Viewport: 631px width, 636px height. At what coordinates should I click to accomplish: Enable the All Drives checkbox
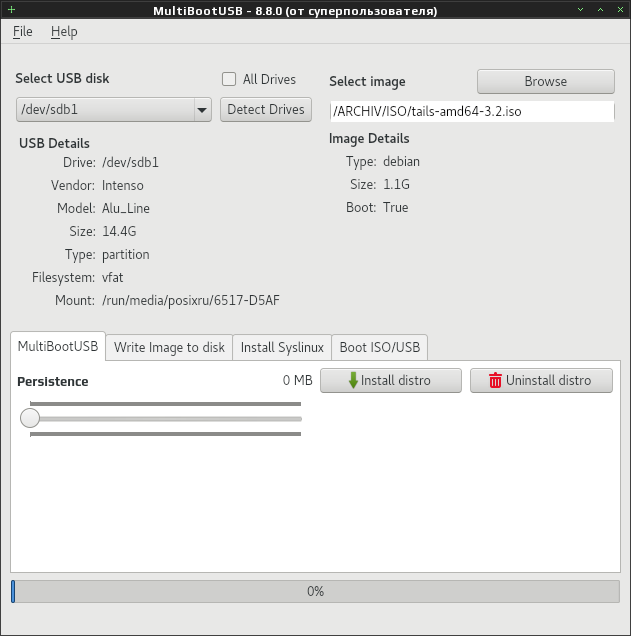click(229, 79)
